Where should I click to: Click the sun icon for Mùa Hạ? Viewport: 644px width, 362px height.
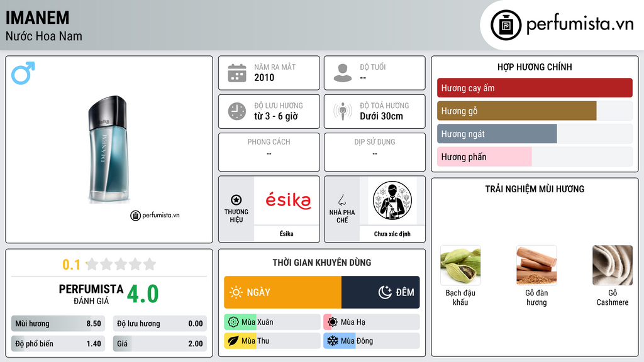[x=333, y=322]
